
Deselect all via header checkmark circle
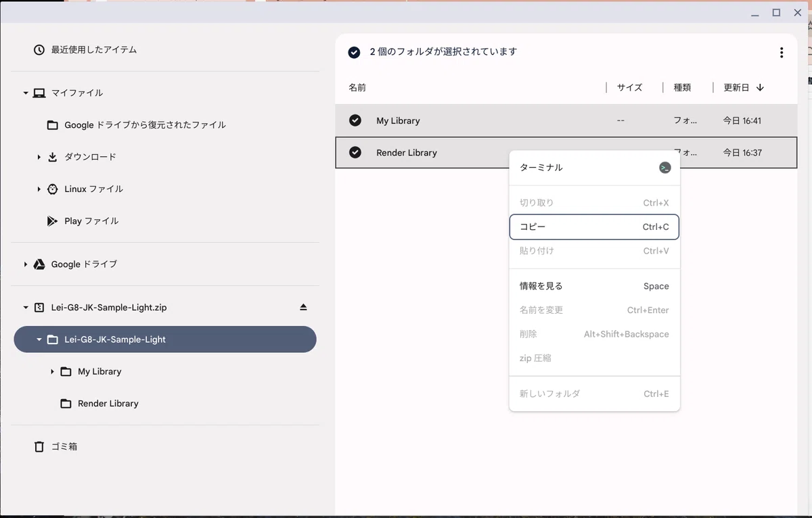[x=354, y=52]
